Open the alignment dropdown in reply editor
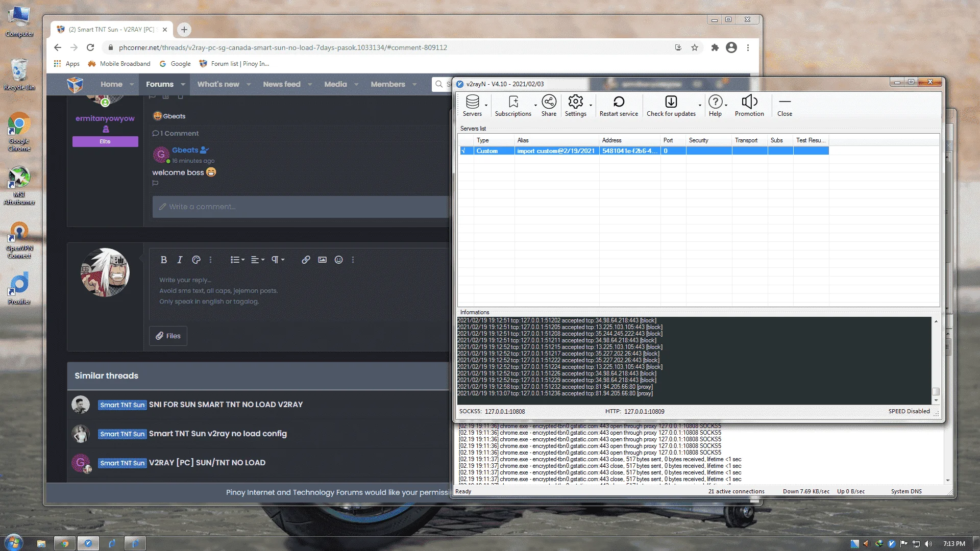This screenshot has height=551, width=980. tap(258, 260)
